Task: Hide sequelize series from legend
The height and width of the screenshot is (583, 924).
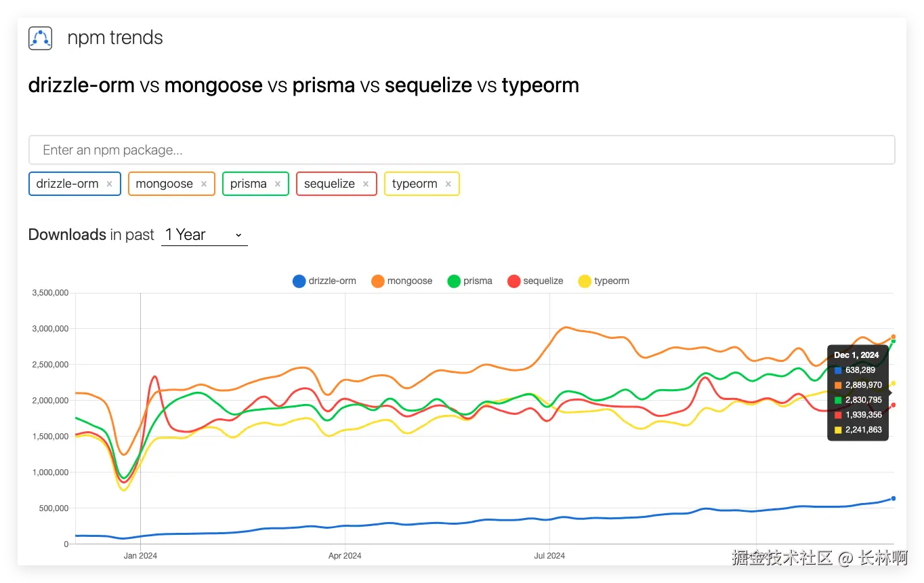Action: 513,281
